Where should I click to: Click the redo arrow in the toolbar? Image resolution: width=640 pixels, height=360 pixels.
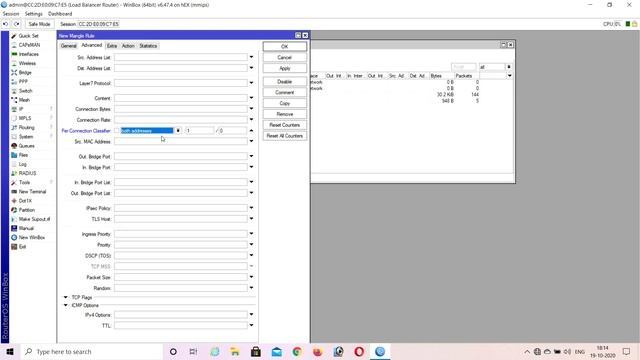(16, 24)
